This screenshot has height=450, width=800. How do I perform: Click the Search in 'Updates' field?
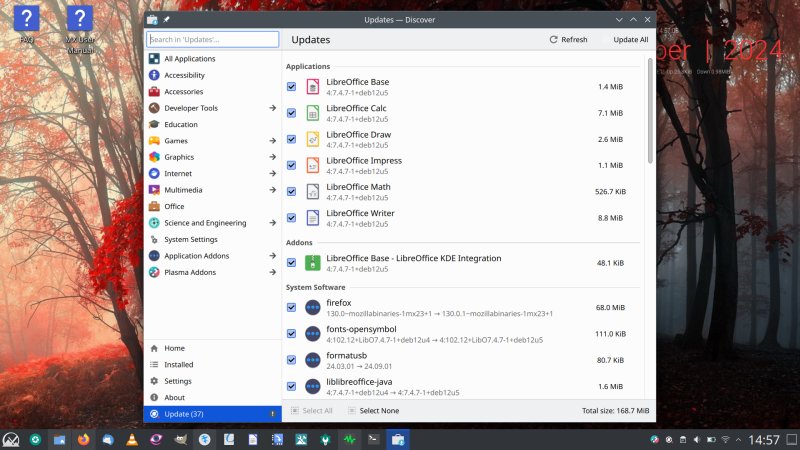click(212, 39)
